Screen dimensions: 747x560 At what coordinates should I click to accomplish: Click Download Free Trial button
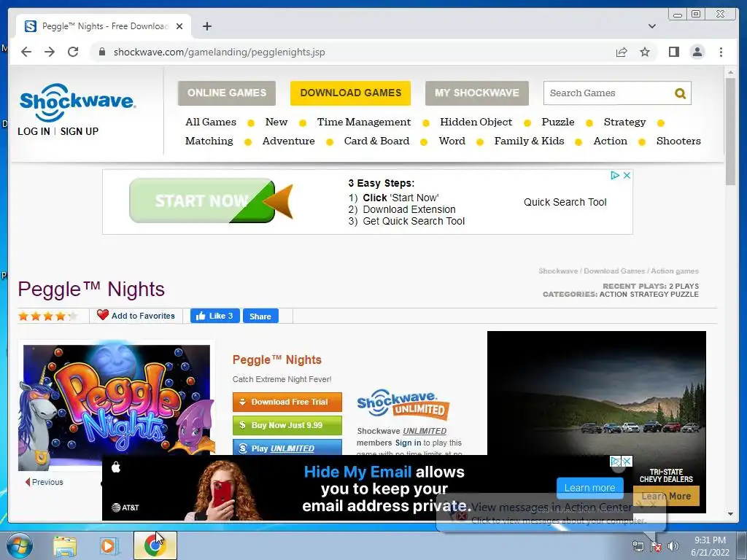(x=287, y=402)
